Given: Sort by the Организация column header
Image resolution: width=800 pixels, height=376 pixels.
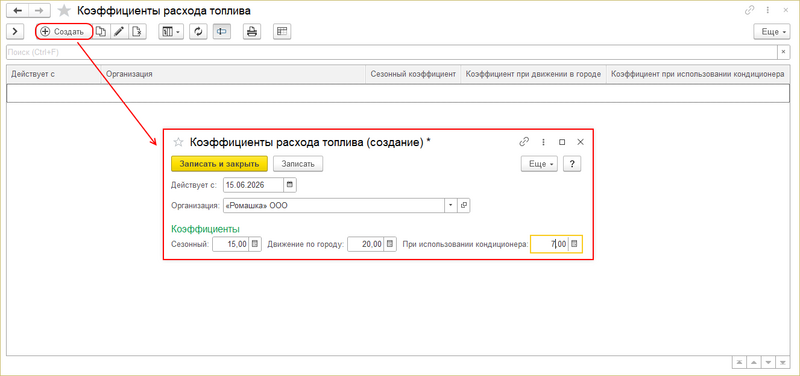Looking at the screenshot, I should click(x=233, y=74).
